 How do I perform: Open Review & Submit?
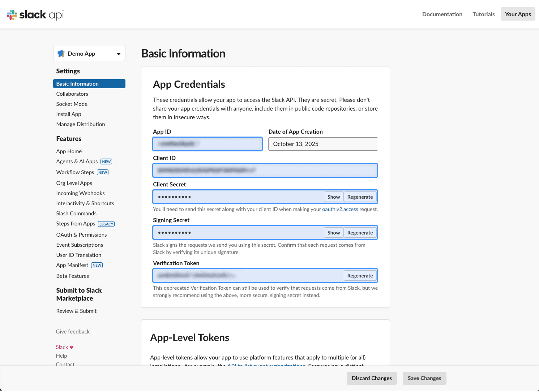pyautogui.click(x=76, y=311)
